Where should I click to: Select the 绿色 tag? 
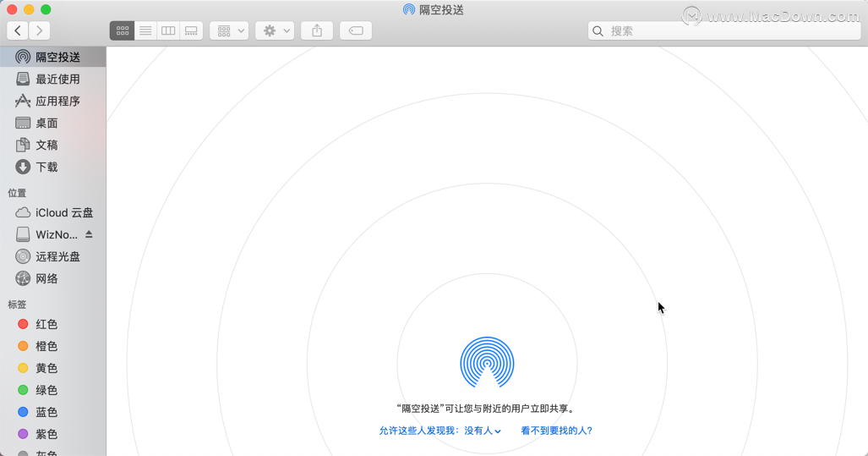53,390
